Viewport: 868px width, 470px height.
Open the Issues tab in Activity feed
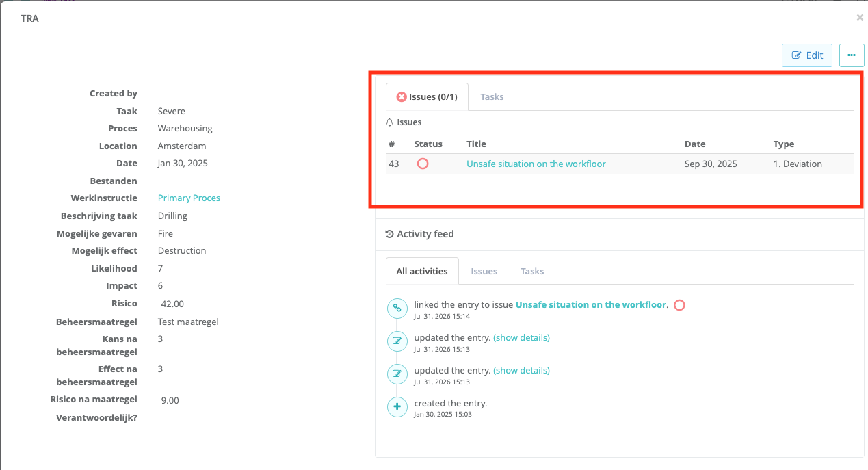[x=484, y=271]
